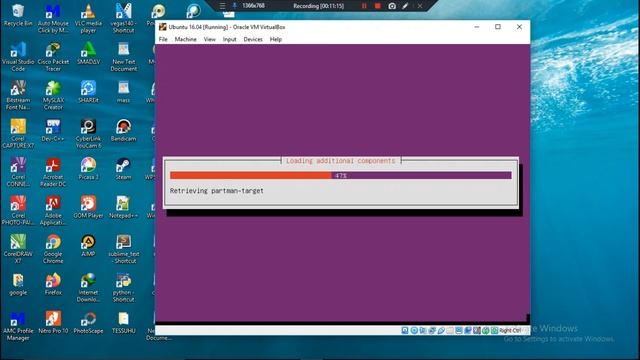The height and width of the screenshot is (360, 640).
Task: Stop the screen recording
Action: [x=378, y=6]
